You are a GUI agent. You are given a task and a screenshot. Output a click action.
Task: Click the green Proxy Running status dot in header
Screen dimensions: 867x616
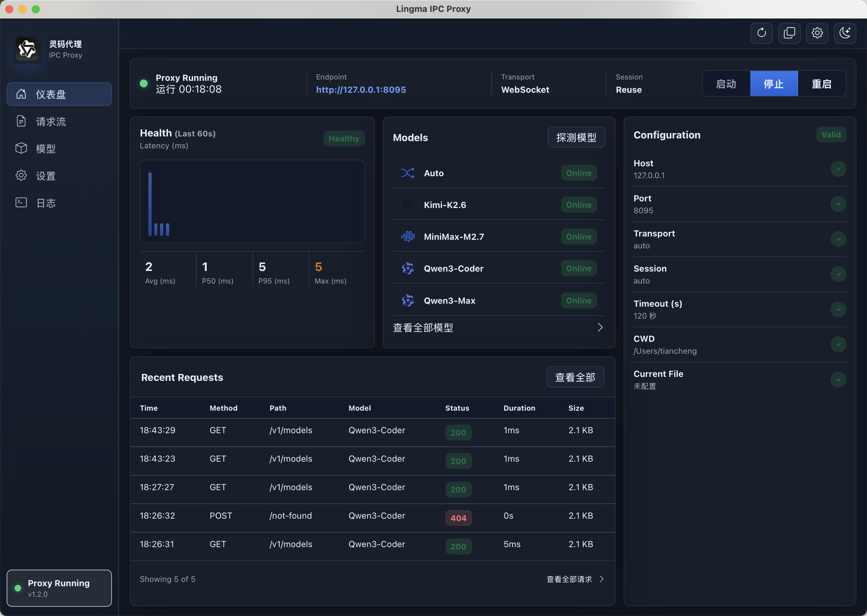pos(144,83)
